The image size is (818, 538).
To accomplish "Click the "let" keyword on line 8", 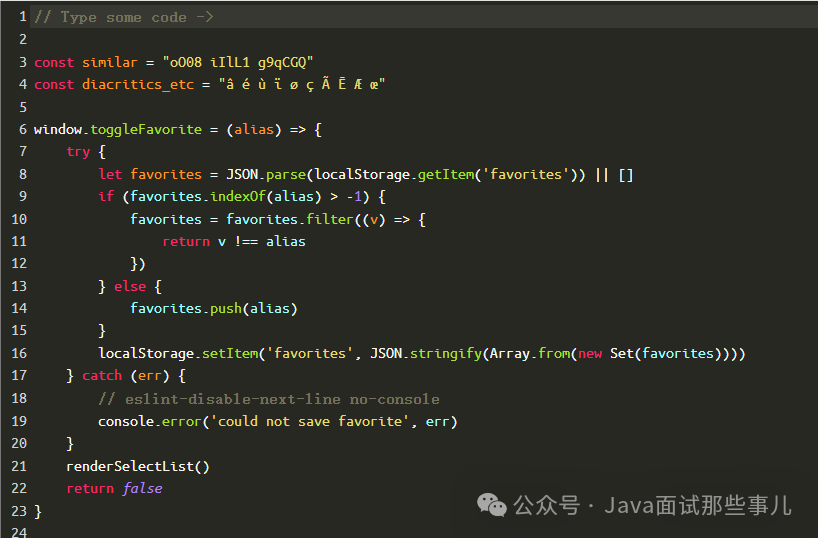I will pos(110,174).
